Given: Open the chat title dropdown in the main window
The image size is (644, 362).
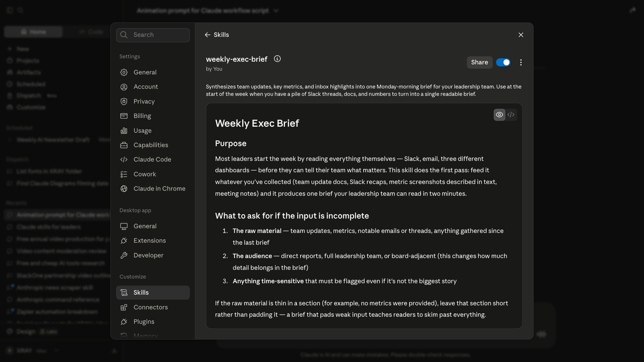Looking at the screenshot, I should point(276,11).
